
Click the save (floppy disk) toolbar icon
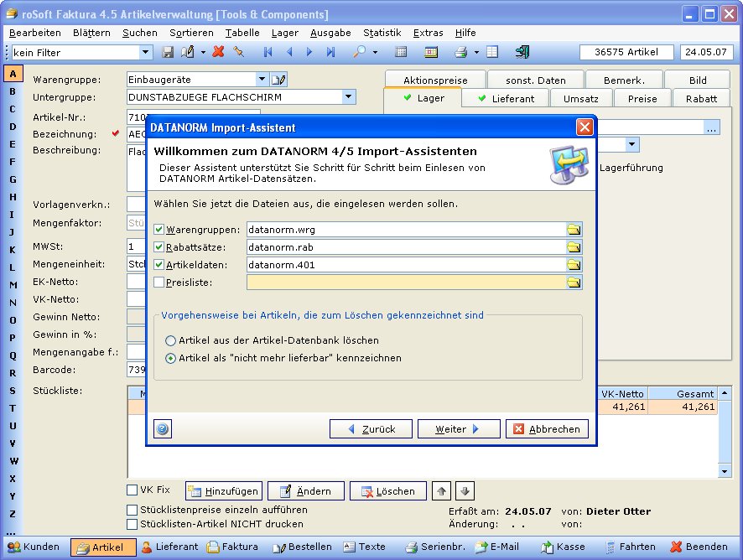coord(168,52)
